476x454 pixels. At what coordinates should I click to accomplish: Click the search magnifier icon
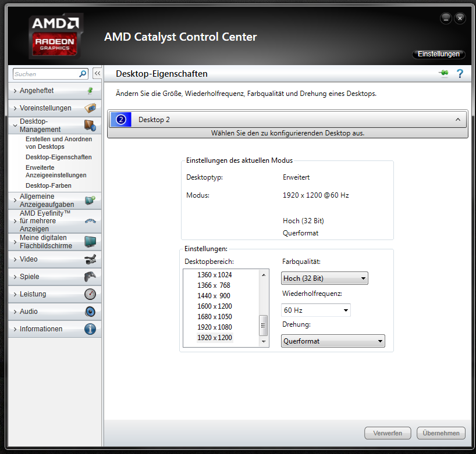click(x=83, y=74)
